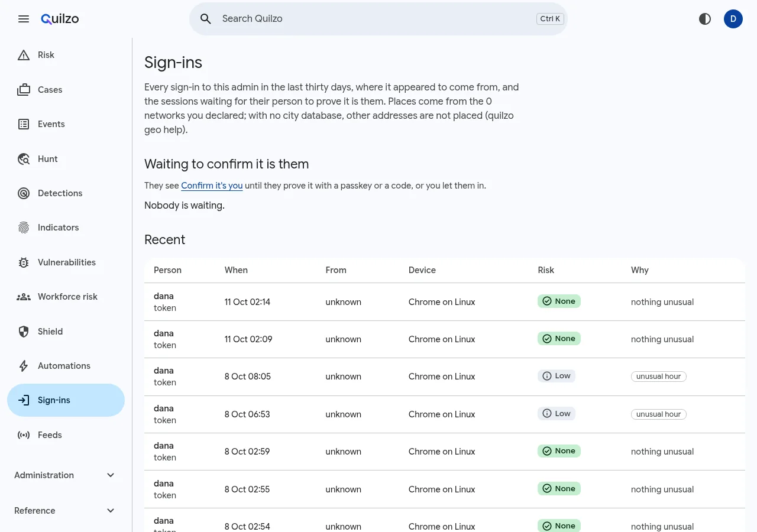The width and height of the screenshot is (757, 532).
Task: Click the Nobody is waiting text
Action: (185, 206)
